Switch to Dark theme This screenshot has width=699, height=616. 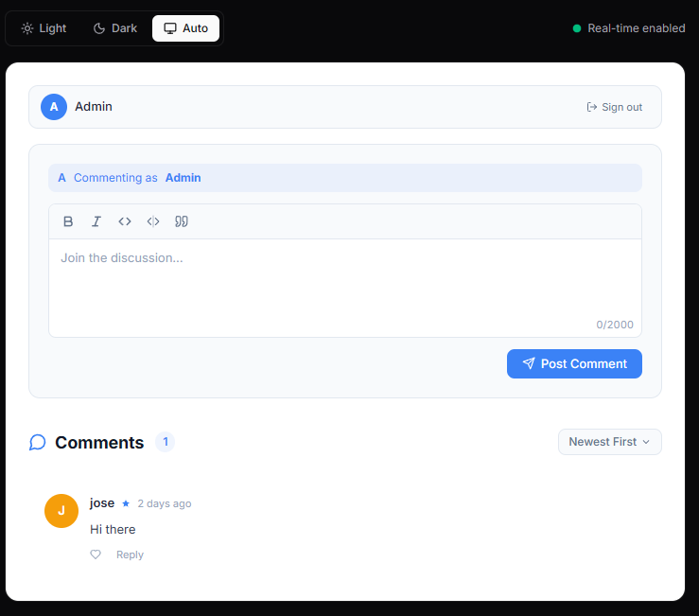[x=115, y=28]
